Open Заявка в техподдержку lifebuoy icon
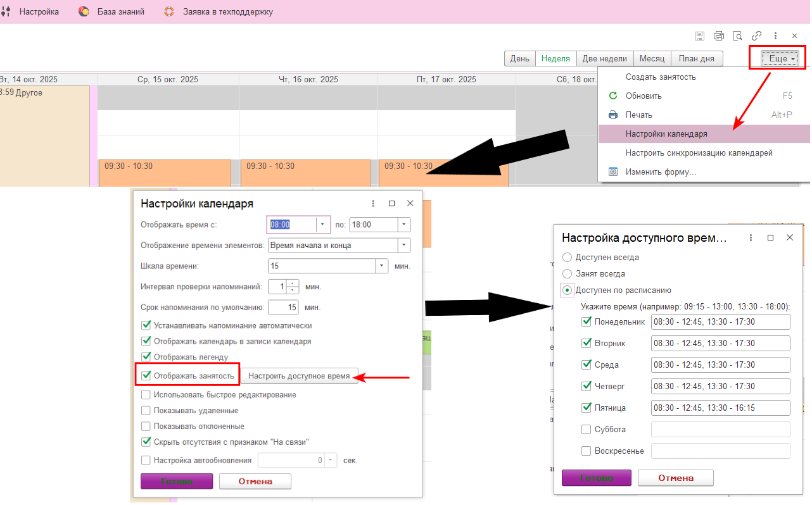Screen dimensions: 812x505 click(x=168, y=11)
